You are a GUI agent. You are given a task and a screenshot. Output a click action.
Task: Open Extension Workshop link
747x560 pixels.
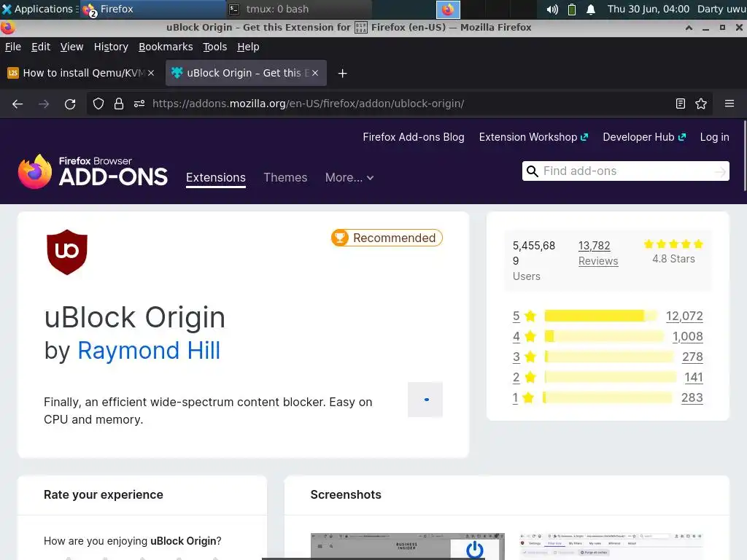[533, 137]
